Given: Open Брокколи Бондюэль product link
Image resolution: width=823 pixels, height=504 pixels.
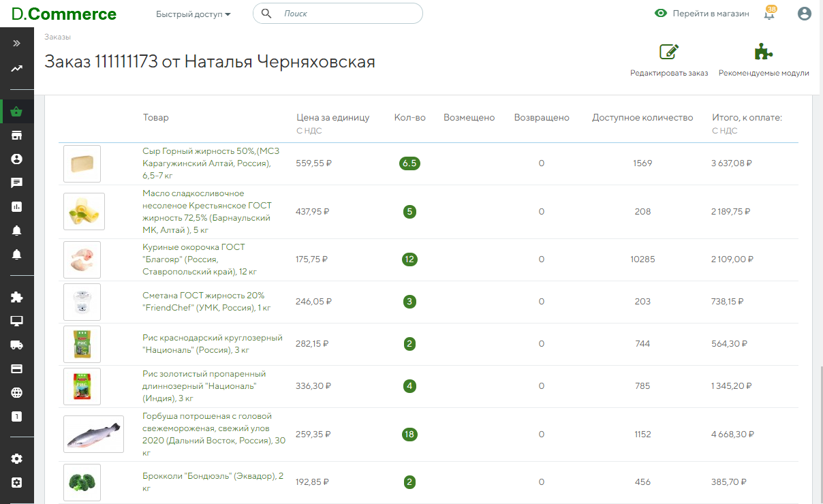Looking at the screenshot, I should click(x=213, y=482).
